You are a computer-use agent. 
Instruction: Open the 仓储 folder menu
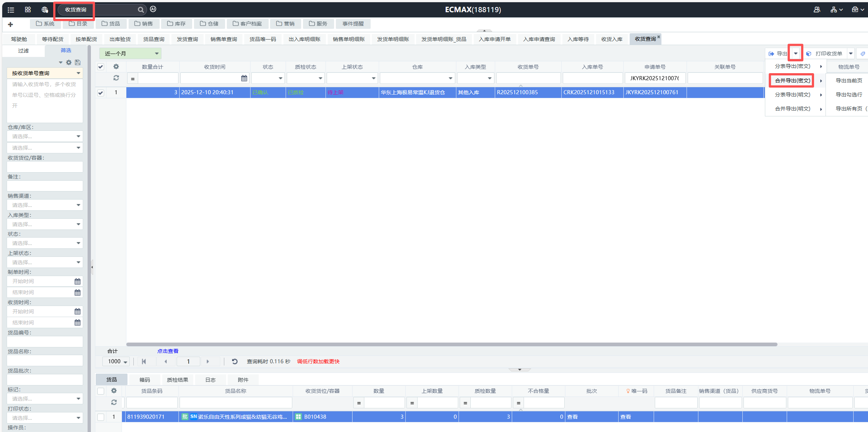coord(209,24)
